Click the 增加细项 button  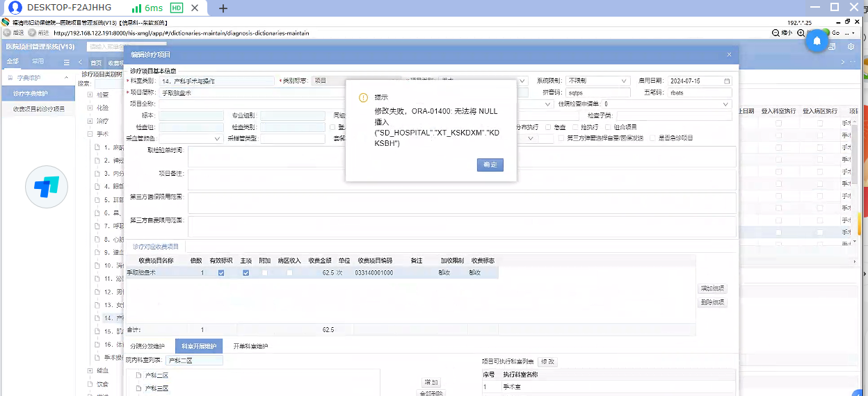click(712, 288)
